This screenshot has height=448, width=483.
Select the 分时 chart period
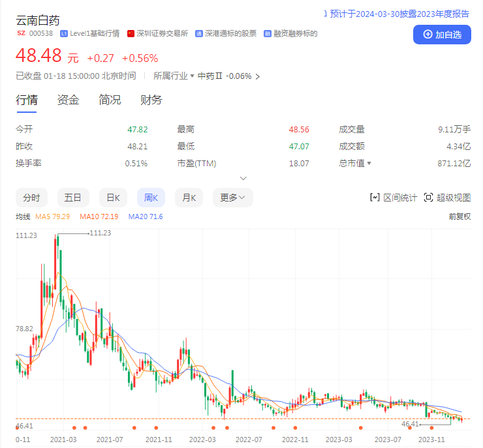click(31, 198)
